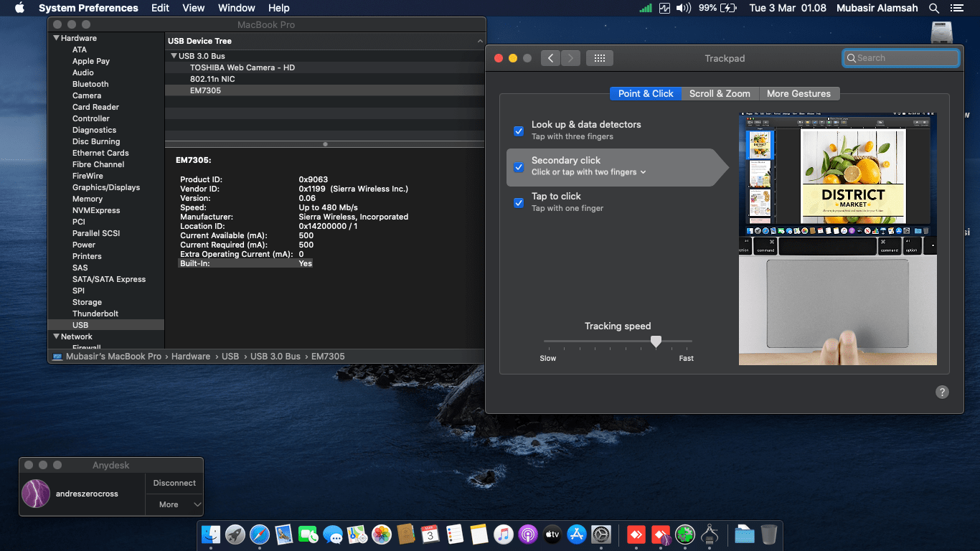Open Maps from the dock
This screenshot has height=551, width=980.
point(357,534)
